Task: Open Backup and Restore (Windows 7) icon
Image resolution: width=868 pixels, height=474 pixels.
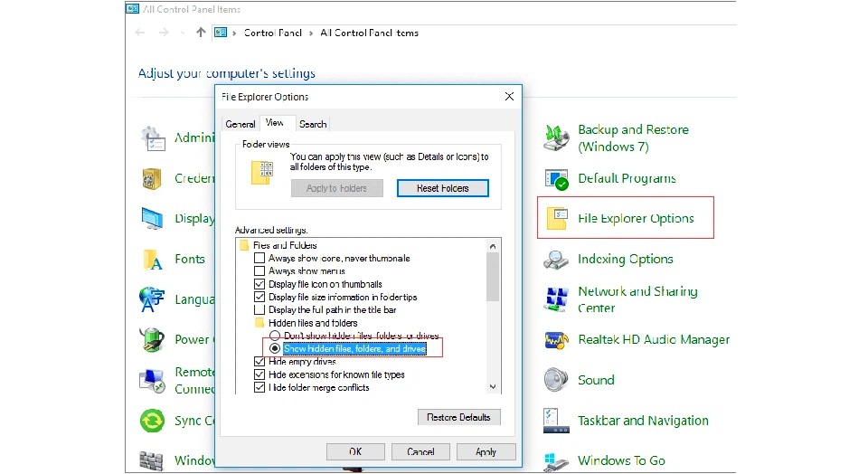Action: pos(556,137)
